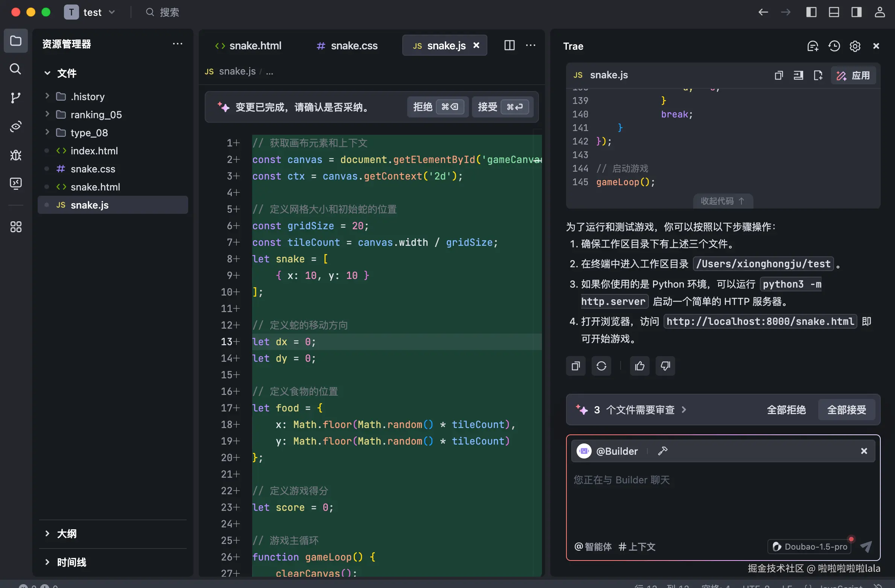895x588 pixels.
Task: Open Trae panel settings gear
Action: click(855, 46)
